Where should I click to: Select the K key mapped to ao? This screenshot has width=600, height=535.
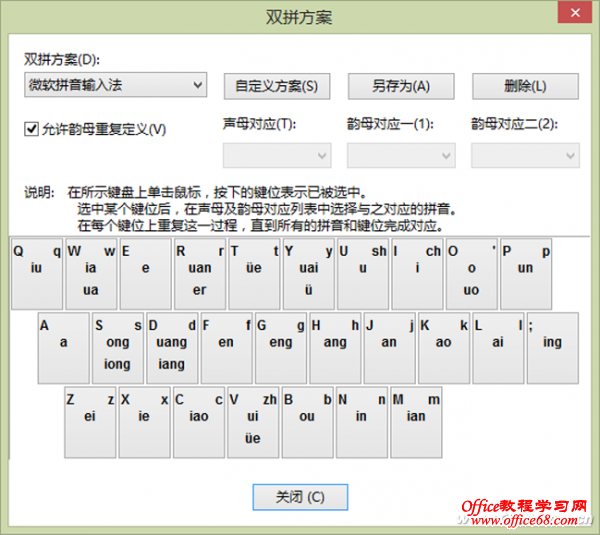tap(444, 348)
